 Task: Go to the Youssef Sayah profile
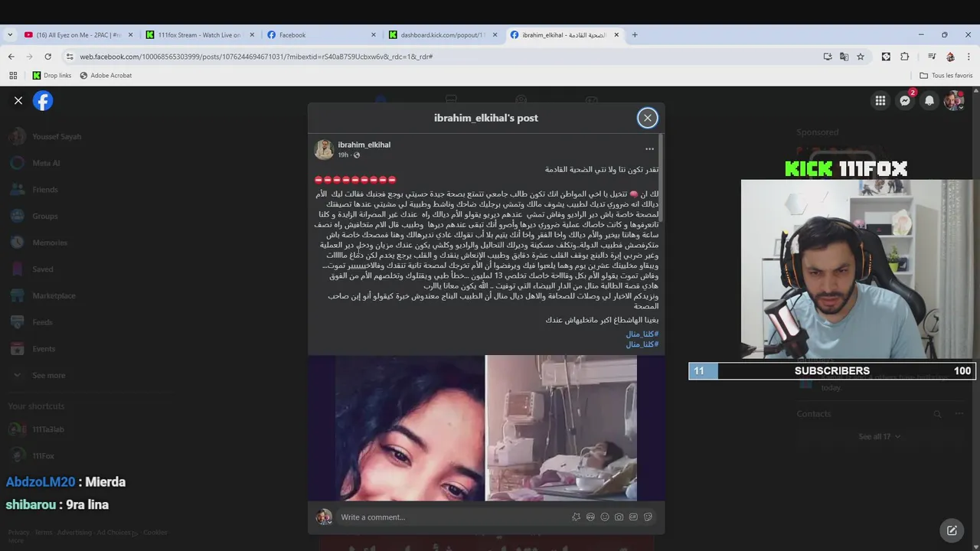(x=57, y=137)
